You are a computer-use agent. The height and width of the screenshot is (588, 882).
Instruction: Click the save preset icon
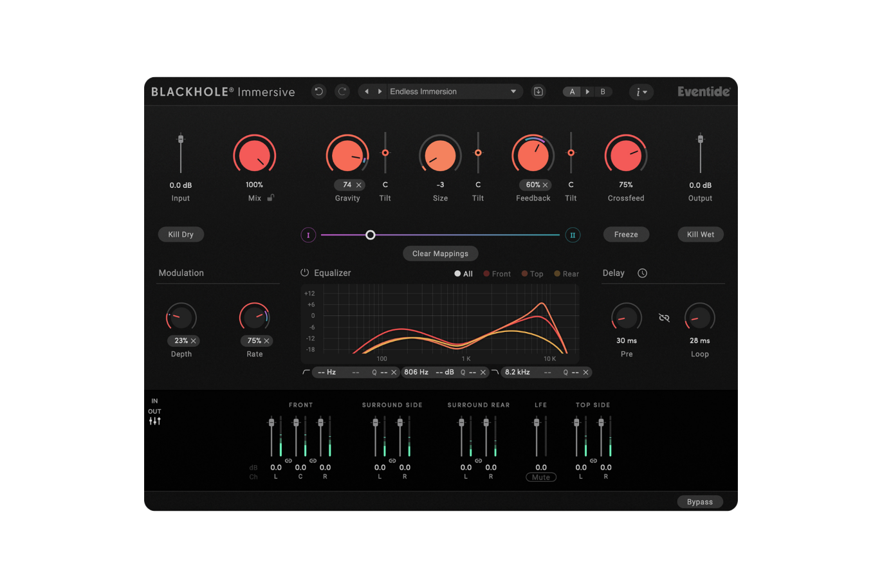coord(538,92)
